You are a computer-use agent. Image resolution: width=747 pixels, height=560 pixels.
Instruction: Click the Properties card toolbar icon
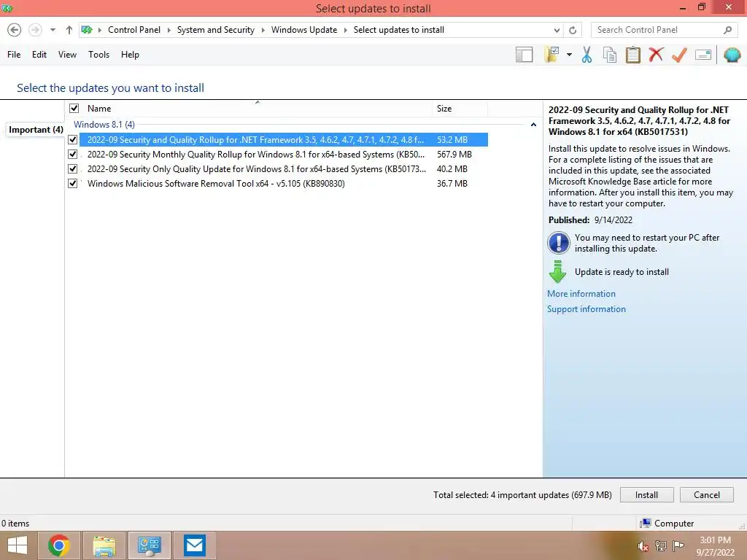(x=703, y=55)
